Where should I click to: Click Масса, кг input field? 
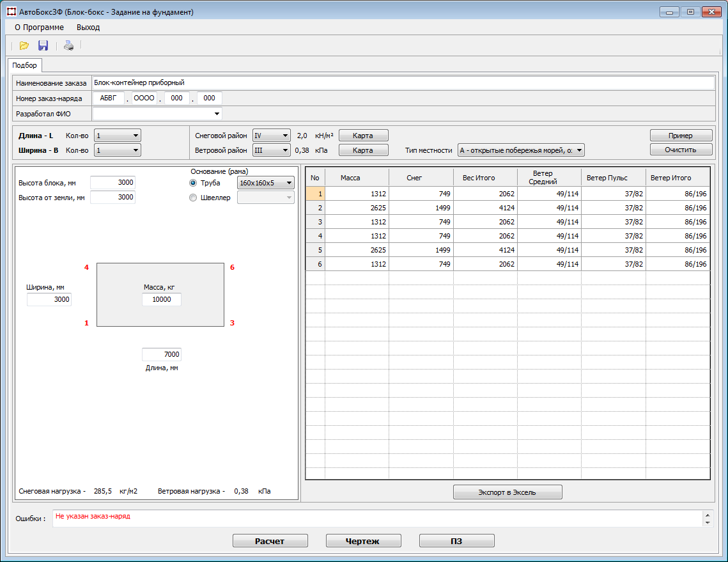pos(162,300)
